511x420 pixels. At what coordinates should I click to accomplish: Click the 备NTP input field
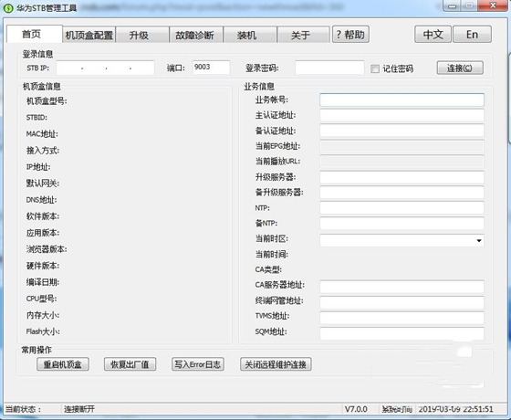click(401, 224)
